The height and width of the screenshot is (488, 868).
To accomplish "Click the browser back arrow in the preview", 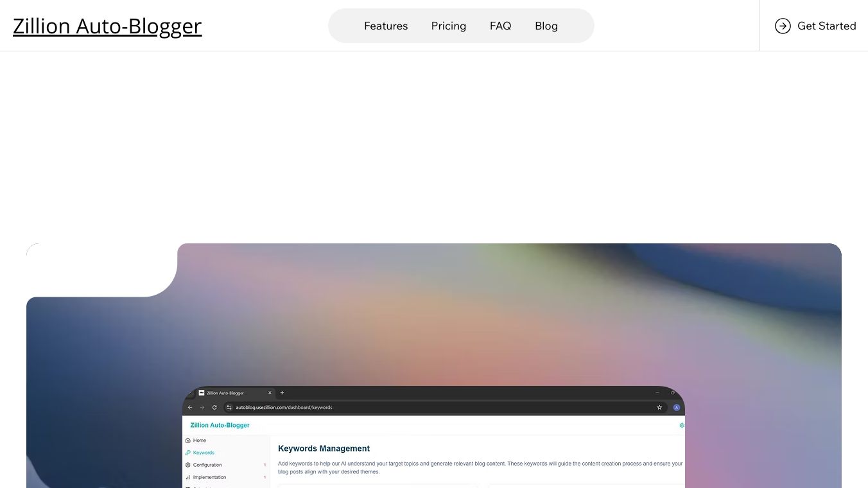I will click(x=190, y=407).
